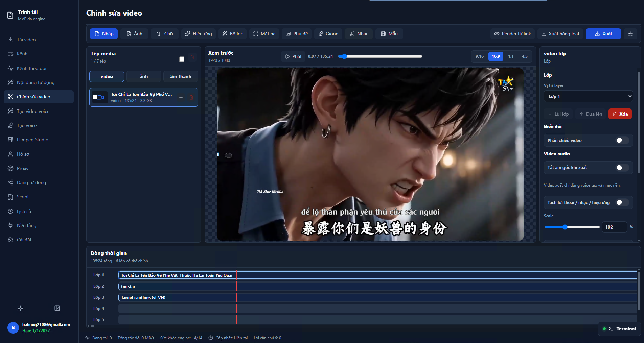Screen dimensions: 644x343
Task: Open Giọng voice tool
Action: click(328, 34)
